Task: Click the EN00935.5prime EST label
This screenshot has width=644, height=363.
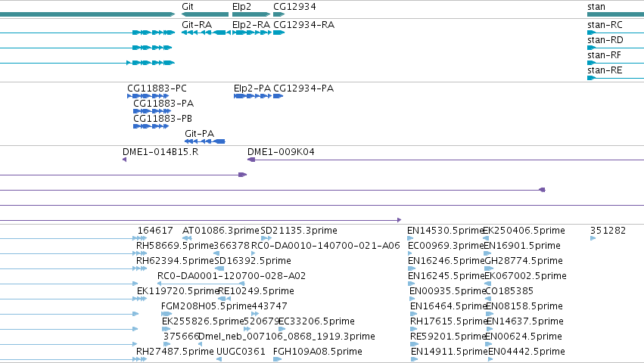Action: click(448, 292)
